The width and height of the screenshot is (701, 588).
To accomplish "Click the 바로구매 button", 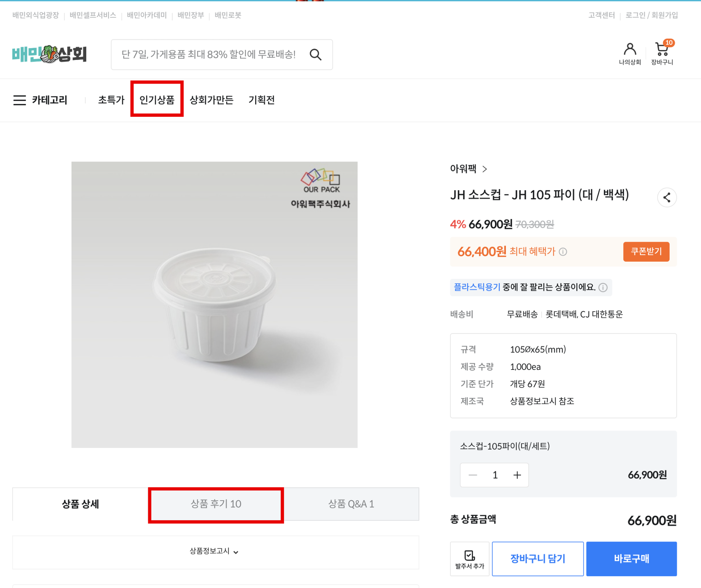I will 631,559.
